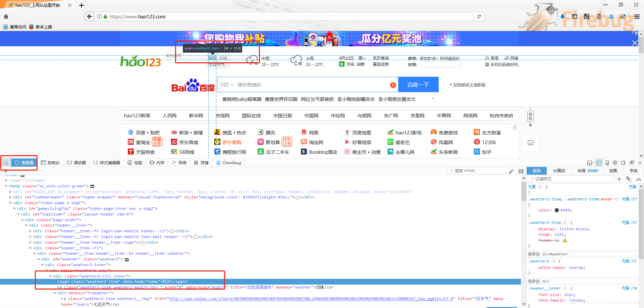Open the 字体 fonts tab

tap(633, 171)
